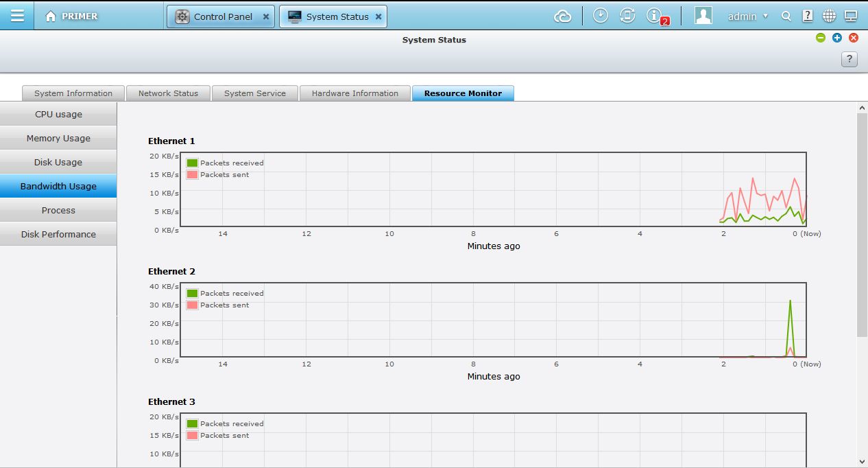868x468 pixels.
Task: Open the language globe icon
Action: [830, 16]
